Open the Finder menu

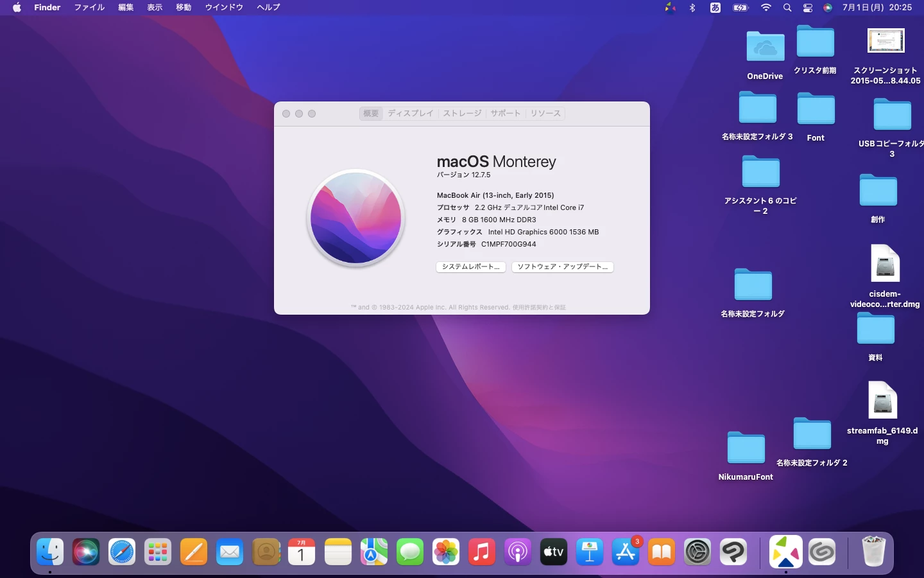[47, 7]
